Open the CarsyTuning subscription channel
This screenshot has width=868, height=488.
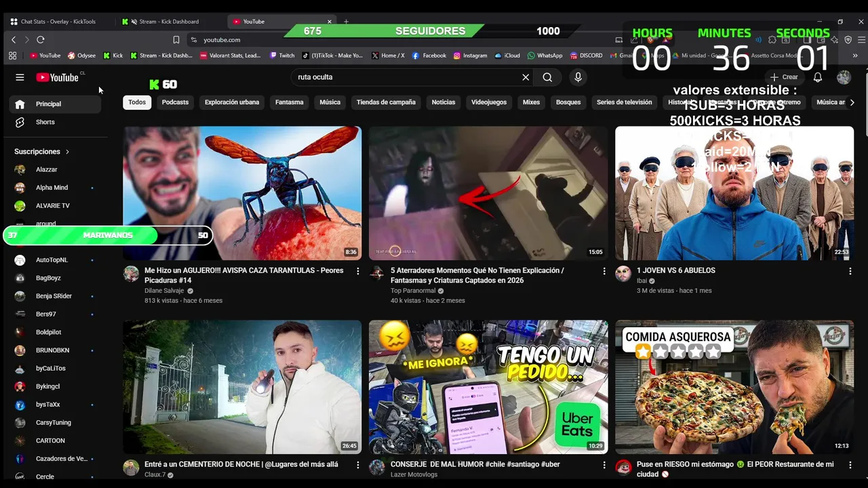[55, 423]
